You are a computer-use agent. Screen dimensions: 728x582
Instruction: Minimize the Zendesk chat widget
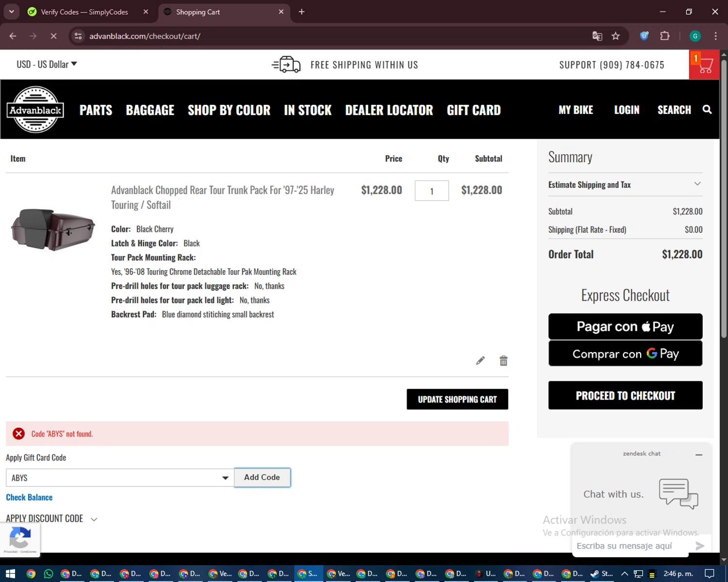click(x=699, y=454)
